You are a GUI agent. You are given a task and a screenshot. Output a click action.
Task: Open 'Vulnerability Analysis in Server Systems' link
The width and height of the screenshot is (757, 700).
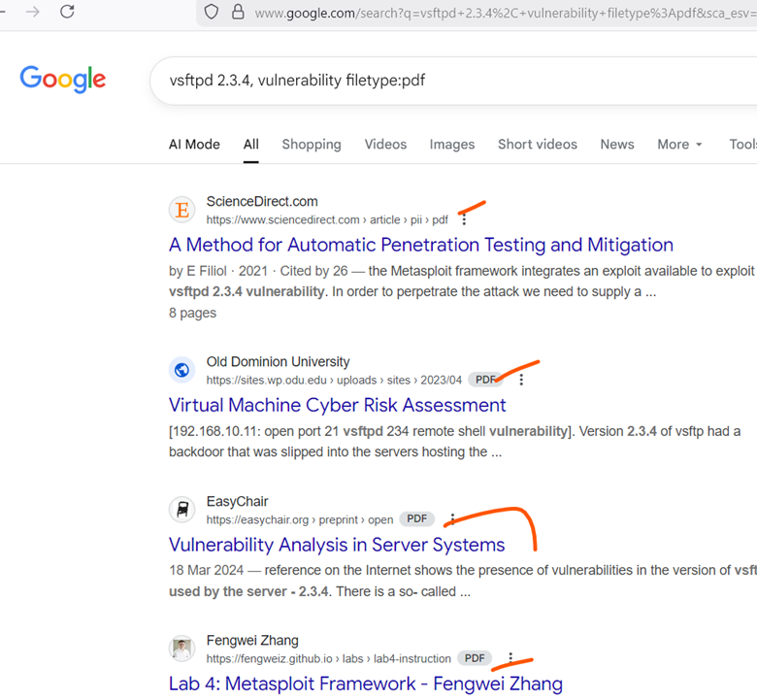(337, 545)
